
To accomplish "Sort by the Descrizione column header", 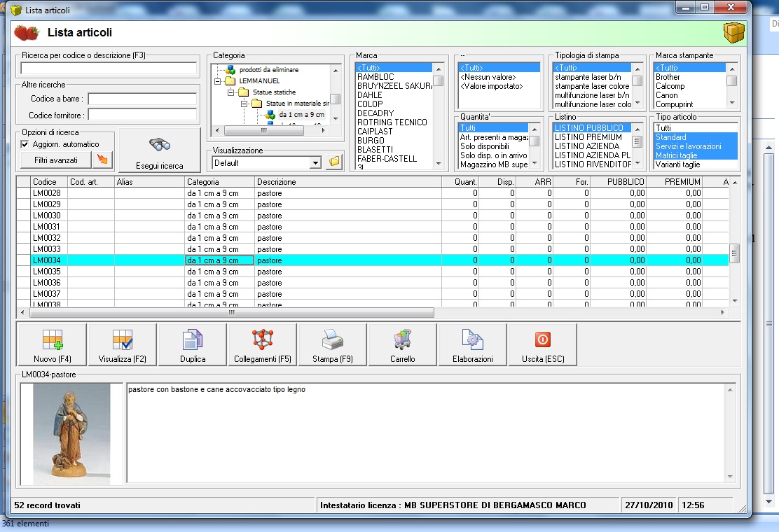I will (x=347, y=182).
